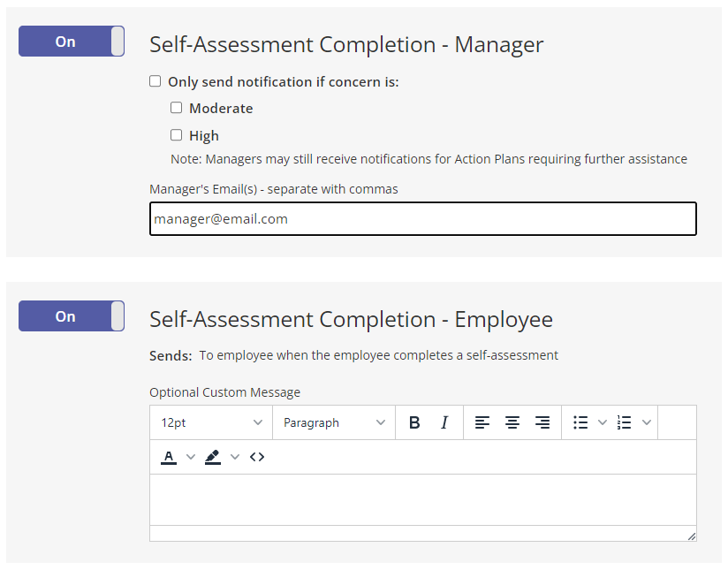This screenshot has width=728, height=570.
Task: Expand the text color picker chevron
Action: [x=190, y=457]
